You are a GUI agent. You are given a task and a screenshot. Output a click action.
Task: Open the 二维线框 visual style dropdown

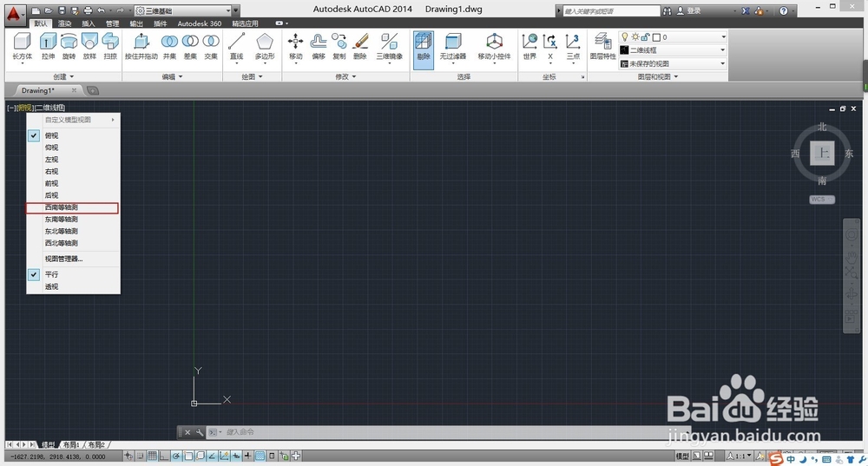point(722,49)
